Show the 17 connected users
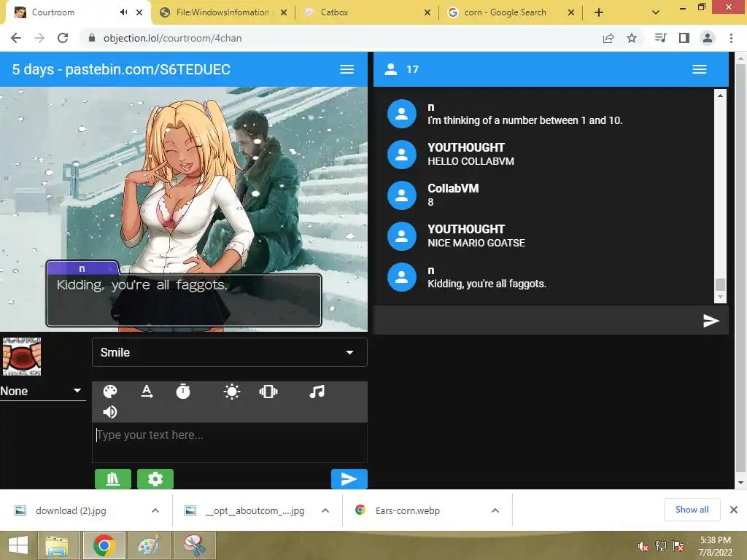747x560 pixels. (402, 69)
